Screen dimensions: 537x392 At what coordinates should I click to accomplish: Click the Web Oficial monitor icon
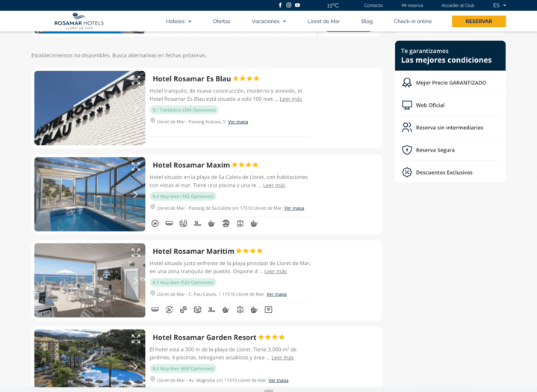(407, 105)
